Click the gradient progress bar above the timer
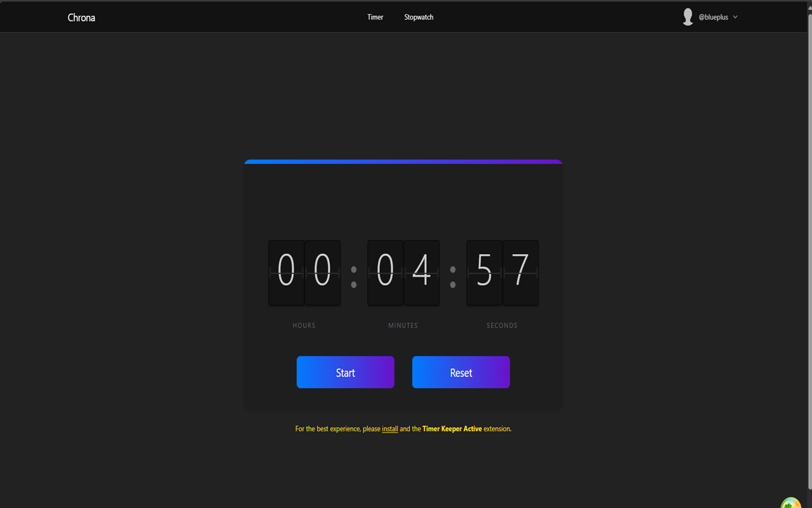 click(403, 161)
